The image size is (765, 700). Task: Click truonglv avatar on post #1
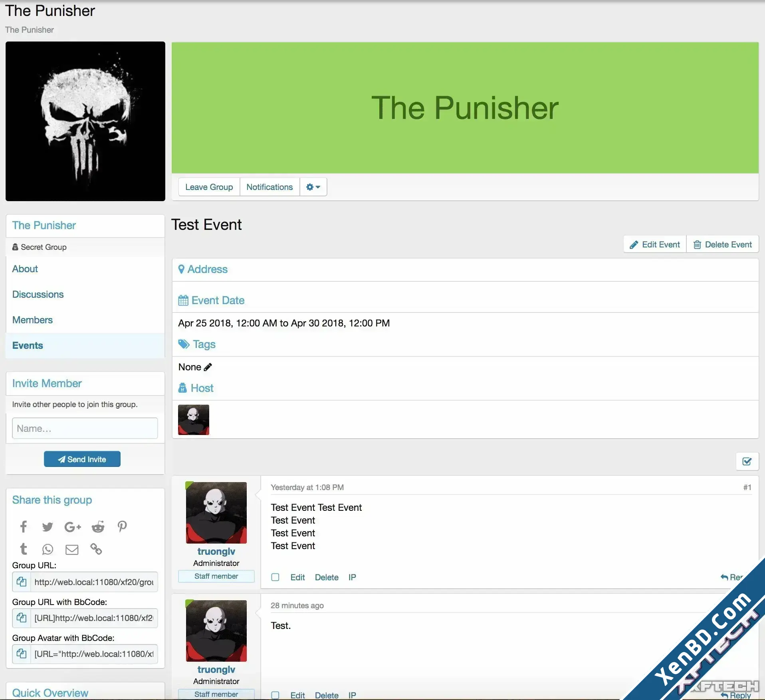tap(216, 513)
